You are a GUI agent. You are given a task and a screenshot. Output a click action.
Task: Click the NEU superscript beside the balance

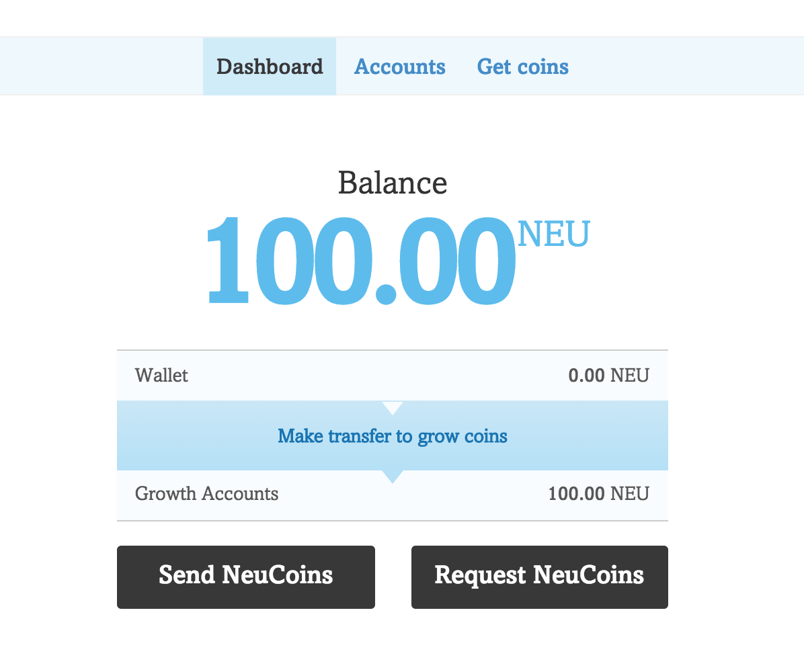(553, 234)
